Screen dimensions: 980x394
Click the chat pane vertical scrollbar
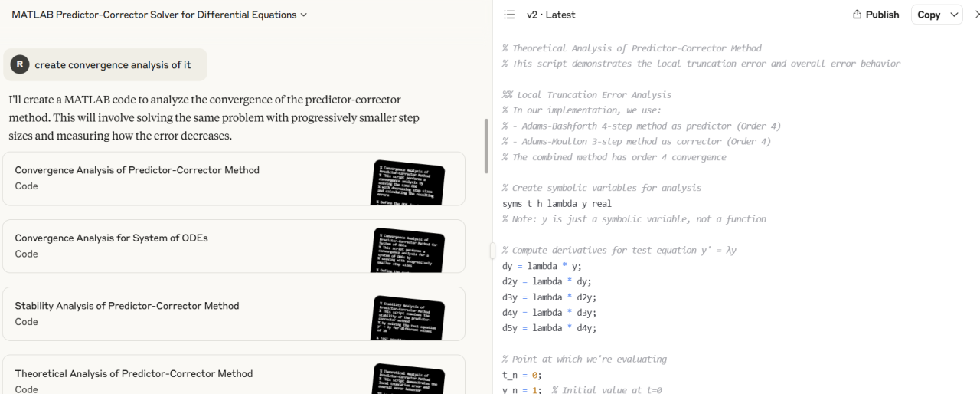[x=485, y=146]
